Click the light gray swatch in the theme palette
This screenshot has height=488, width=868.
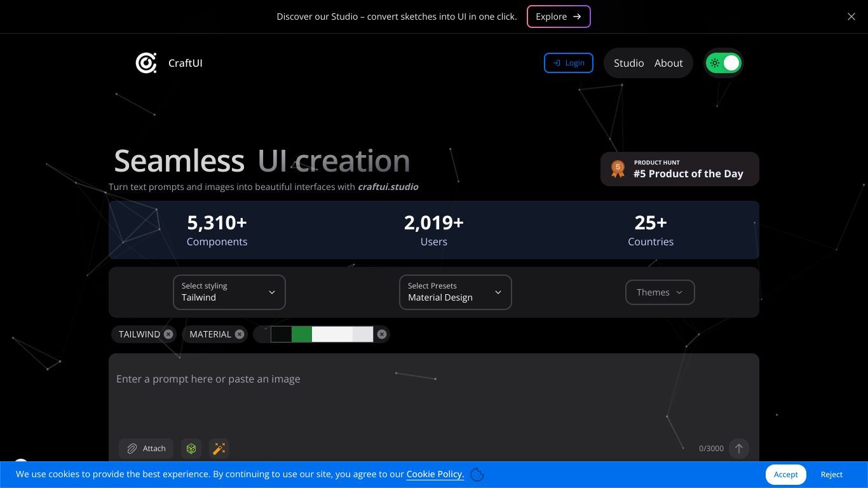363,334
